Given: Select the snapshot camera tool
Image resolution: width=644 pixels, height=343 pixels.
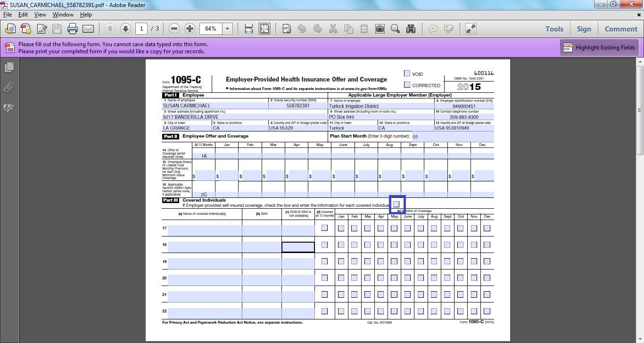Looking at the screenshot, I should pyautogui.click(x=380, y=29).
